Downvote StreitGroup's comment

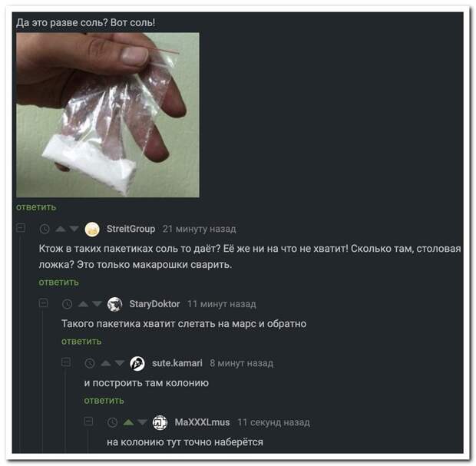pos(74,229)
